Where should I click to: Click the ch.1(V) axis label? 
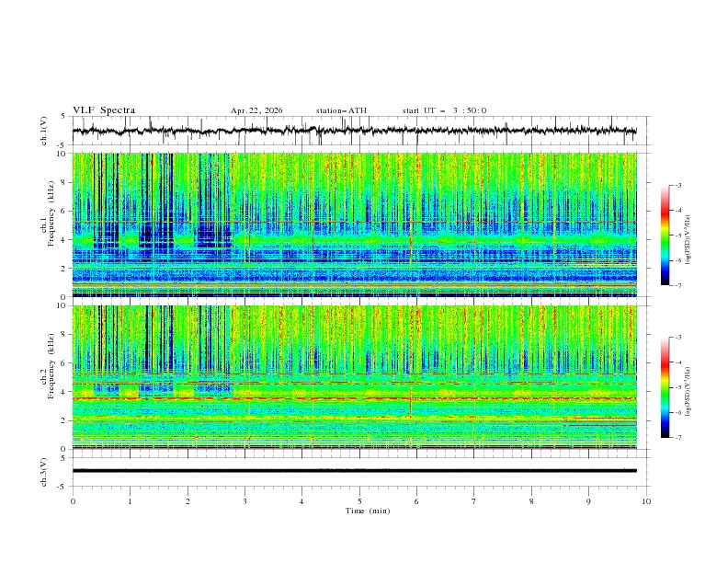pyautogui.click(x=44, y=131)
